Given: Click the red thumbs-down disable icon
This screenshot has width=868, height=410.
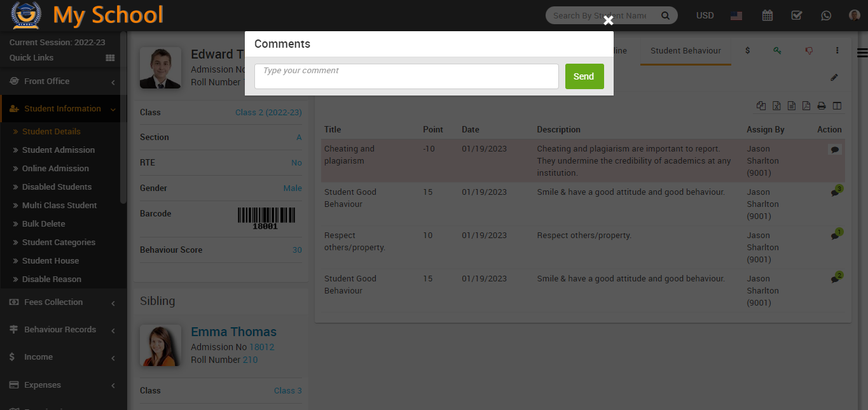Looking at the screenshot, I should click(x=809, y=51).
